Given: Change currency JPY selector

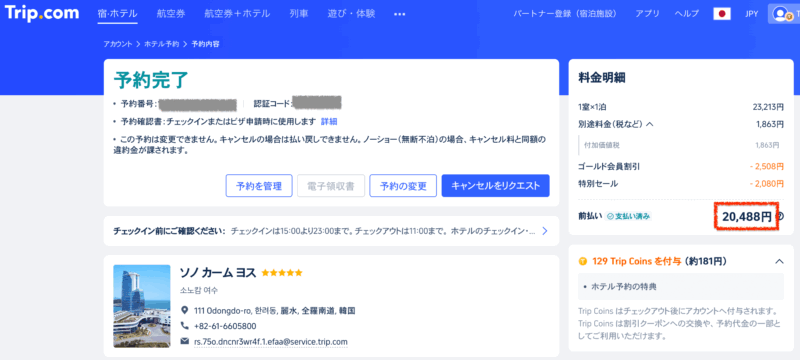Looking at the screenshot, I should click(x=752, y=14).
